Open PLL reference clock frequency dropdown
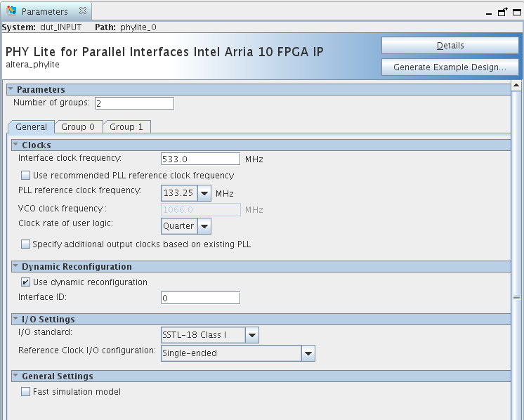 204,193
